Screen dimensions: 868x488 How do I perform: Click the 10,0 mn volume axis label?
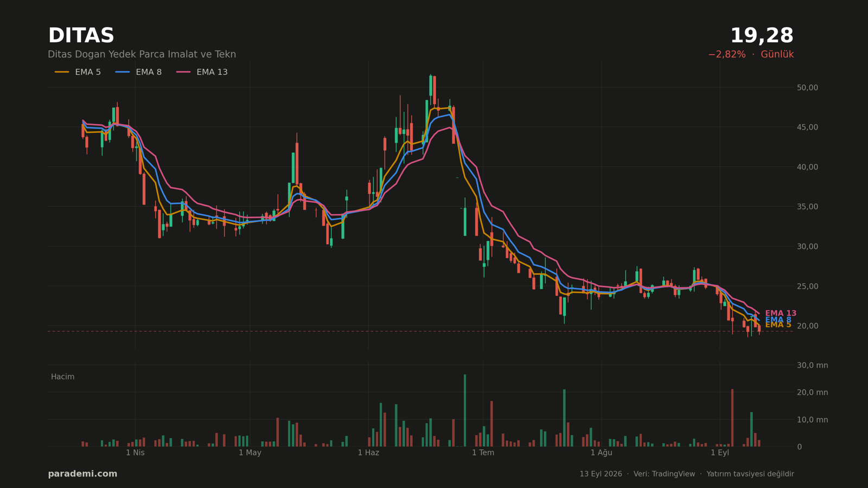tap(812, 420)
